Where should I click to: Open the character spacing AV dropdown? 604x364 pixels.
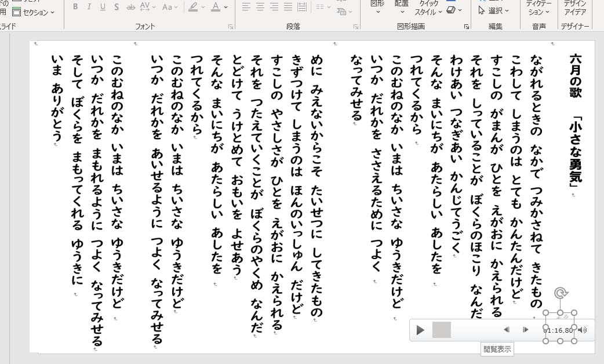coord(148,6)
